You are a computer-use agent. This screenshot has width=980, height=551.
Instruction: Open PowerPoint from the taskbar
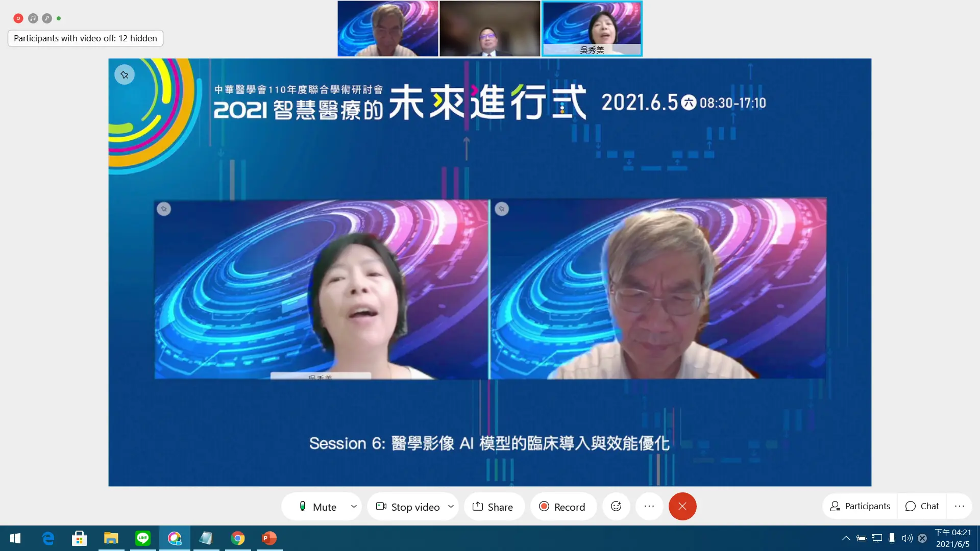(269, 538)
